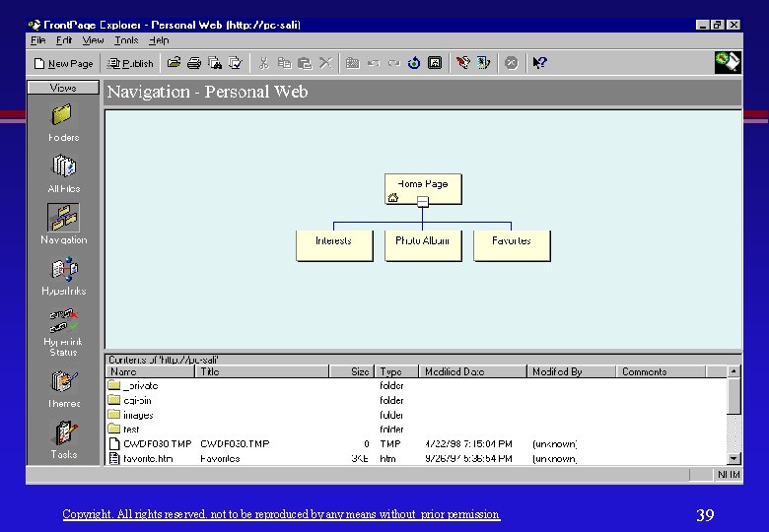Open the Folders view
Viewport: 769px width, 532px height.
tap(63, 122)
